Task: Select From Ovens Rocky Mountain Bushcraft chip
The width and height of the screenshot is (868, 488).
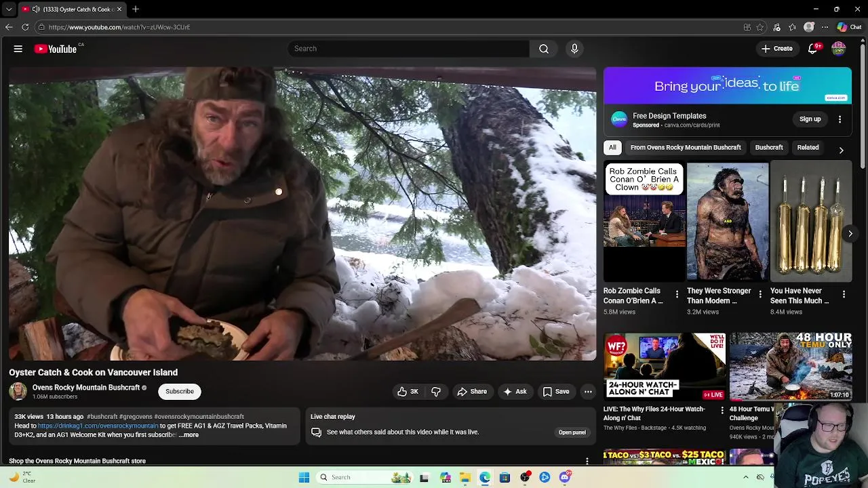Action: [686, 148]
